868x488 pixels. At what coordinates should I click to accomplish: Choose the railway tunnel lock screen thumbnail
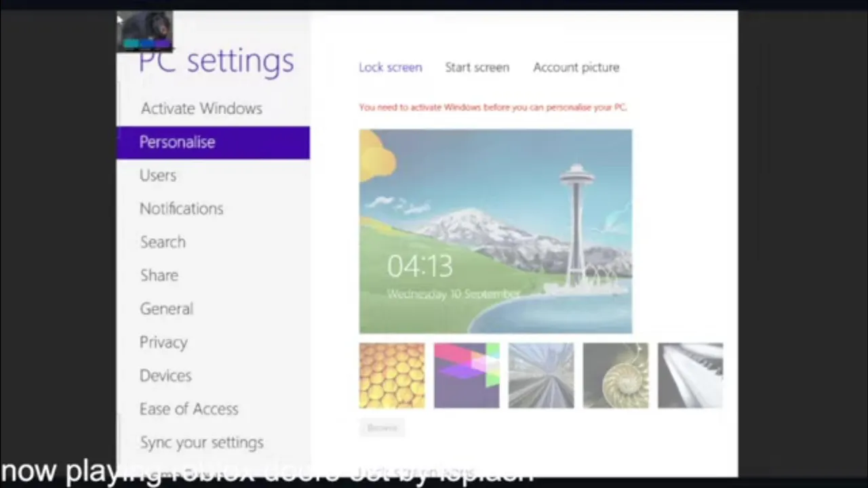tap(541, 375)
